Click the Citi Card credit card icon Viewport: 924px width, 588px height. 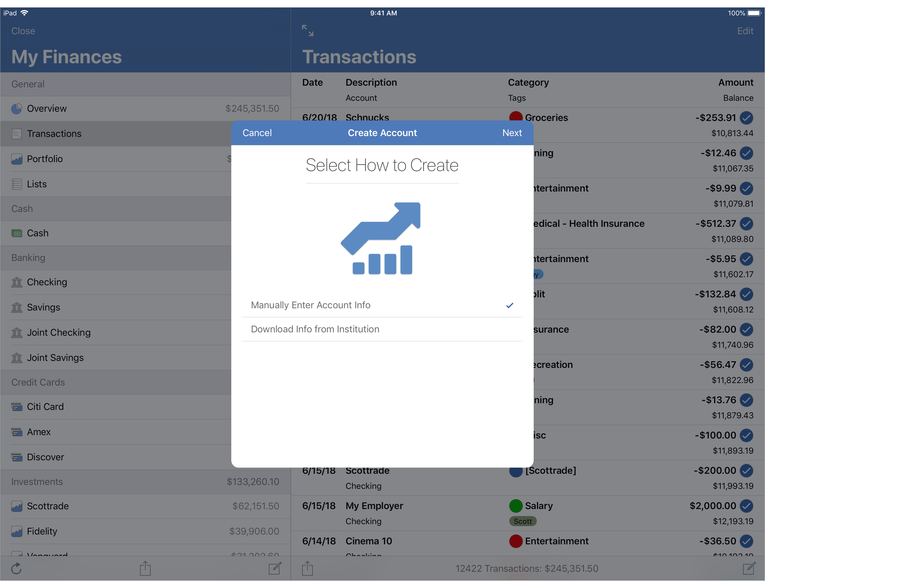click(17, 407)
